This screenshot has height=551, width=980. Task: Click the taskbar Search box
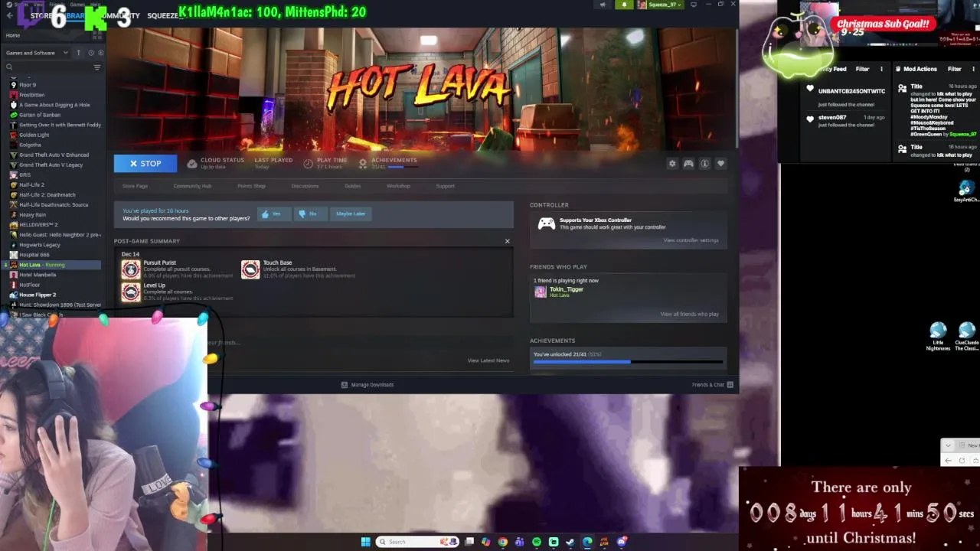coord(416,542)
